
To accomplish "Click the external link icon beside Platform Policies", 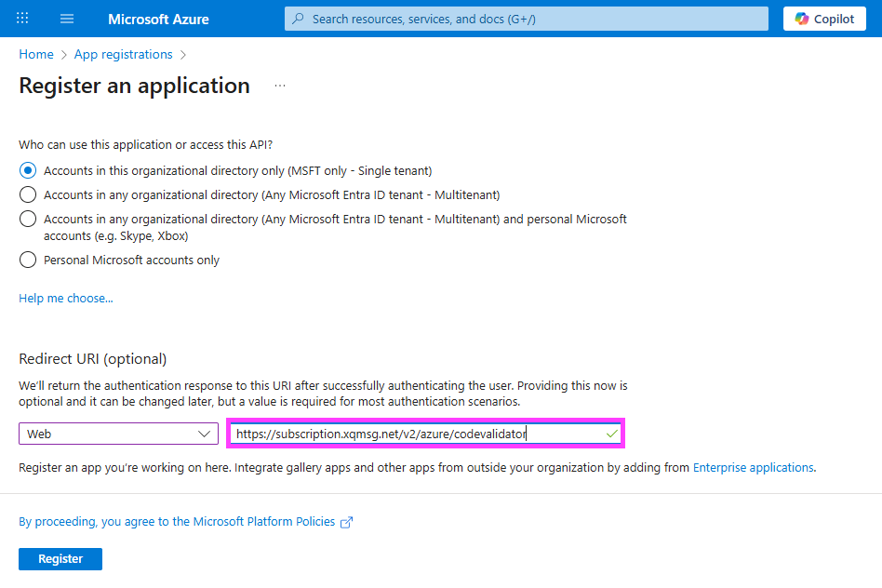I will (x=347, y=523).
